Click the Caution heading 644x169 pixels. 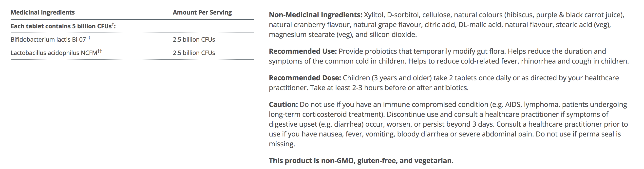point(283,104)
